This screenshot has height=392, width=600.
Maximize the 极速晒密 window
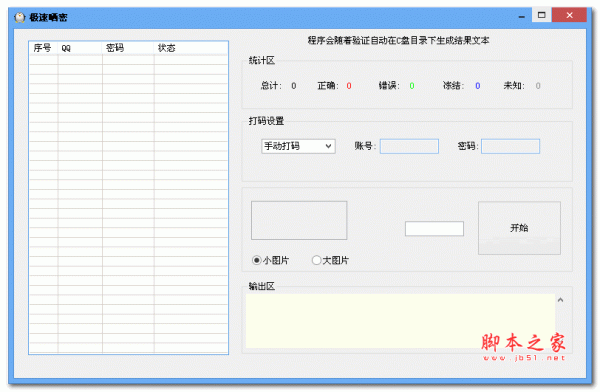541,15
